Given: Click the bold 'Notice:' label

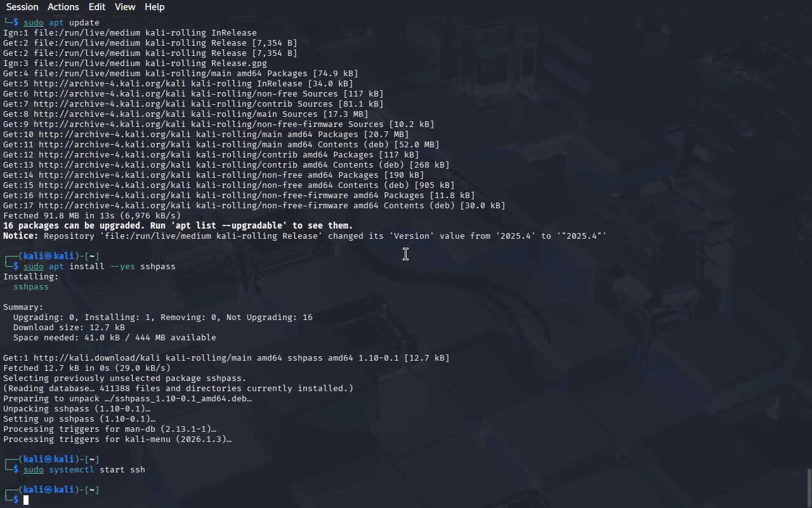Looking at the screenshot, I should [21, 236].
